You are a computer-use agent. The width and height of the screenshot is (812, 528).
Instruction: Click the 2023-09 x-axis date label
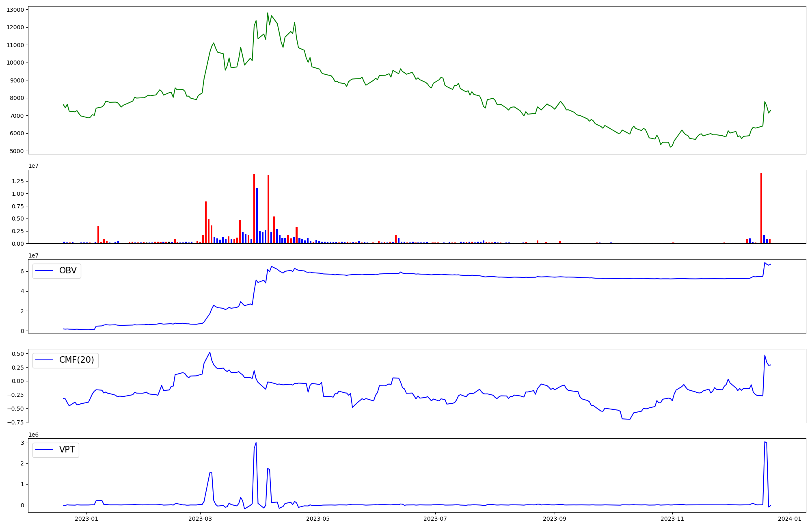(x=555, y=519)
